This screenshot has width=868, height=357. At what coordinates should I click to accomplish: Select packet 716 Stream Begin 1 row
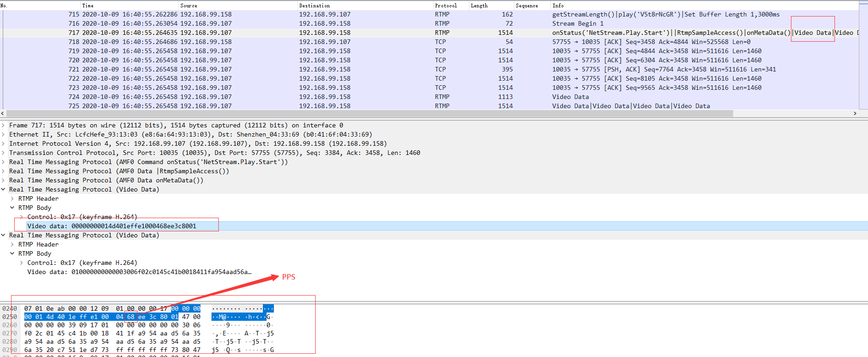coord(321,24)
